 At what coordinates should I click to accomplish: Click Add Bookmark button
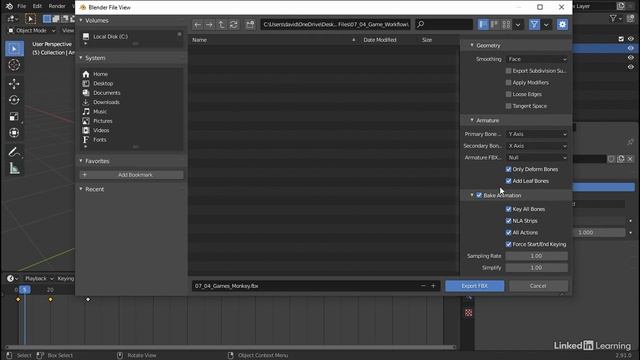(131, 175)
